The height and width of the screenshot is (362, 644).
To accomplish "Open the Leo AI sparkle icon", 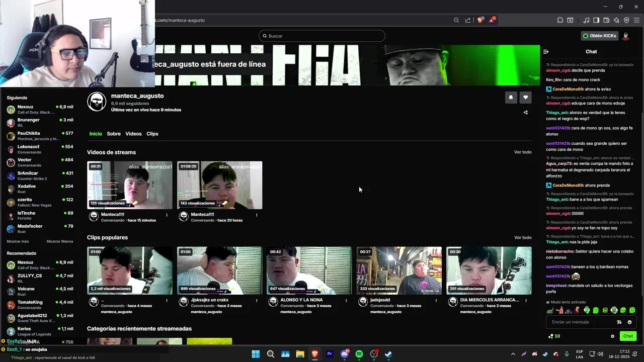I will [616, 20].
